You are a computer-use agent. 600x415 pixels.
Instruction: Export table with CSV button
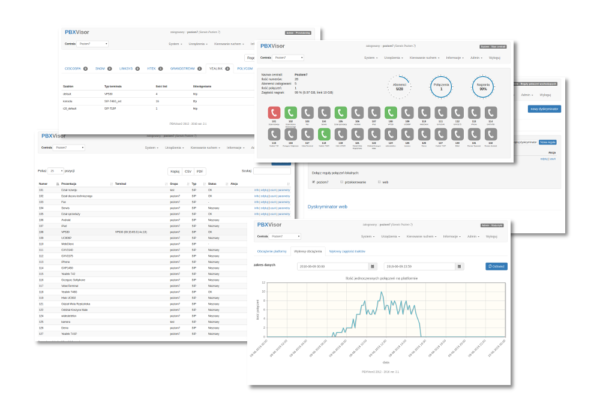(x=188, y=171)
